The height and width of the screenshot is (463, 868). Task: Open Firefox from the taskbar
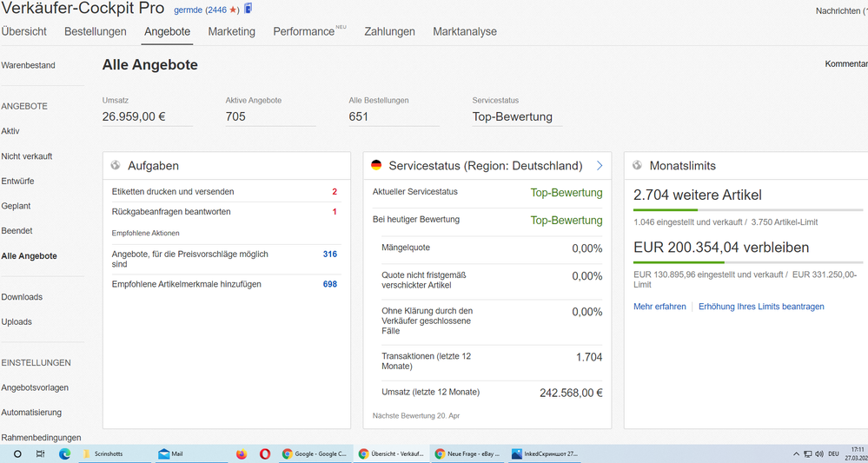tap(242, 453)
